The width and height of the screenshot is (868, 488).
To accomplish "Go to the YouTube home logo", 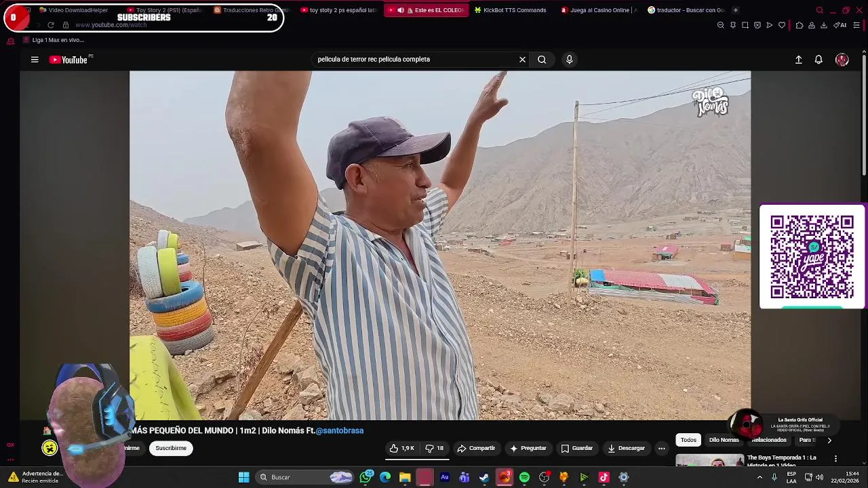I will [x=68, y=60].
